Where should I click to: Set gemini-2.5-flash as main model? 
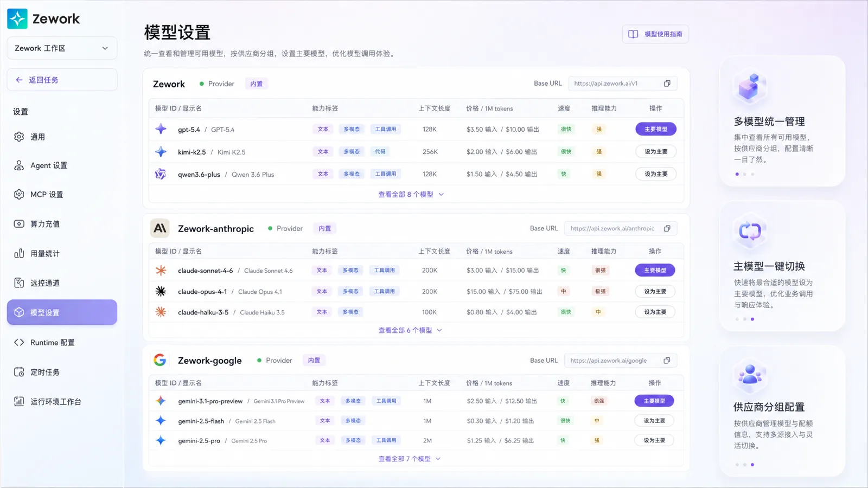(654, 421)
